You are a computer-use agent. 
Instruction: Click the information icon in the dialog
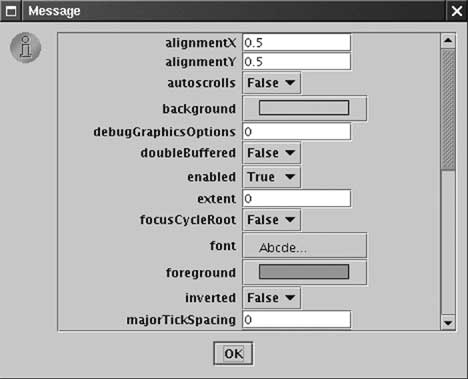(x=25, y=48)
